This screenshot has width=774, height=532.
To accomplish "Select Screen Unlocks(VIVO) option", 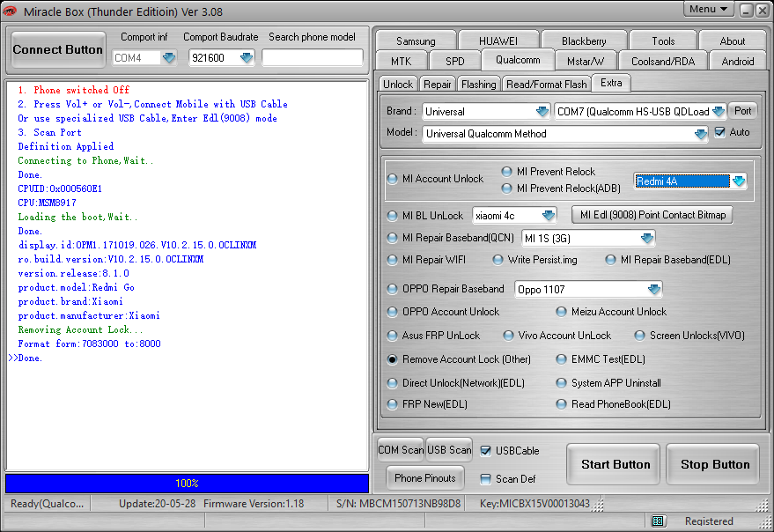I will 640,336.
